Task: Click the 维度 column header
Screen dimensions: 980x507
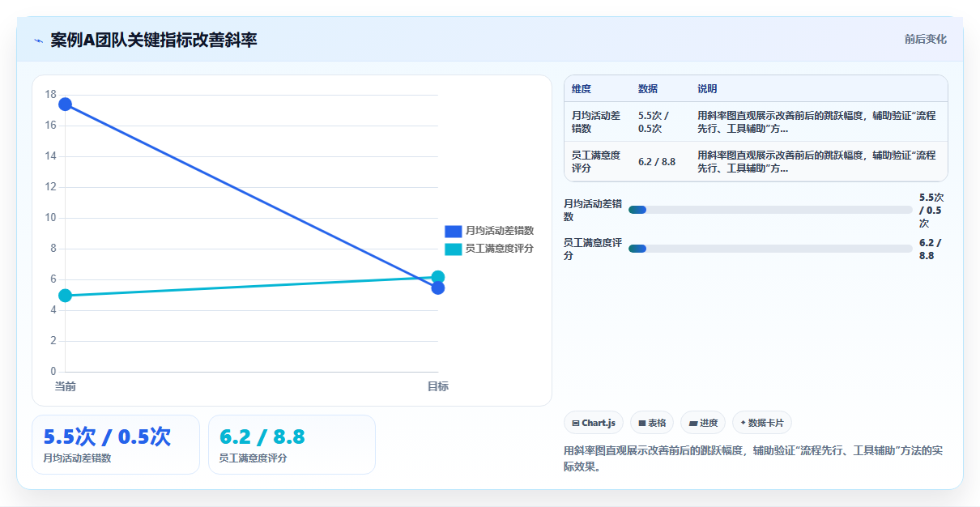Action: [x=582, y=89]
